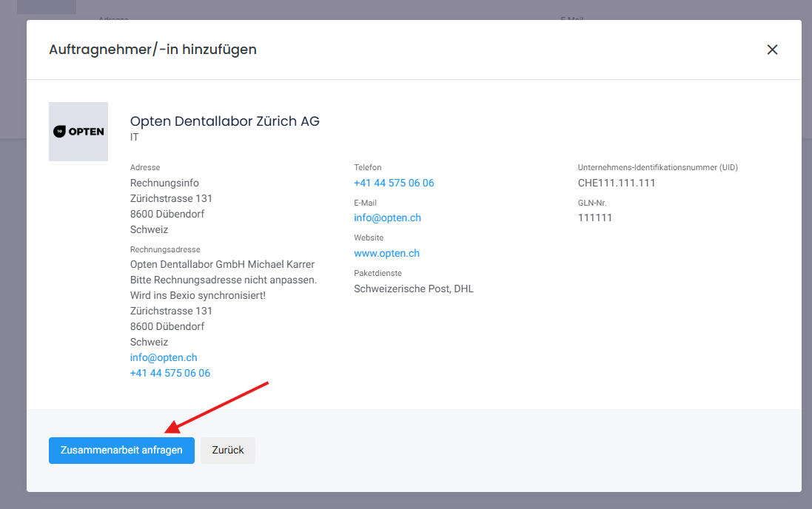Click the Opten company logo thumbnail
This screenshot has width=812, height=509.
tap(78, 132)
